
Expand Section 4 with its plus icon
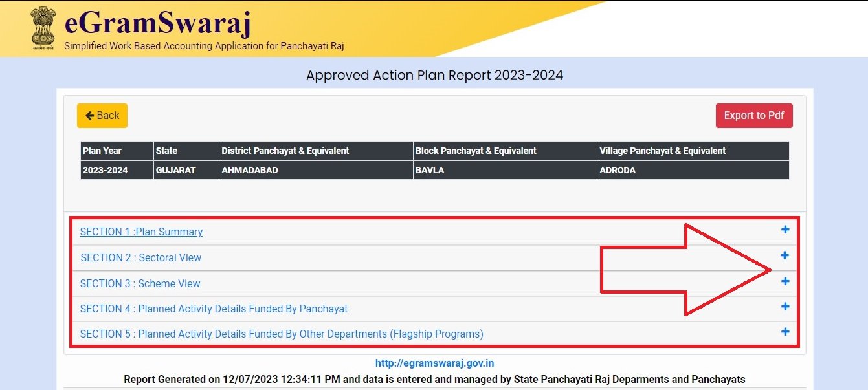pos(785,307)
